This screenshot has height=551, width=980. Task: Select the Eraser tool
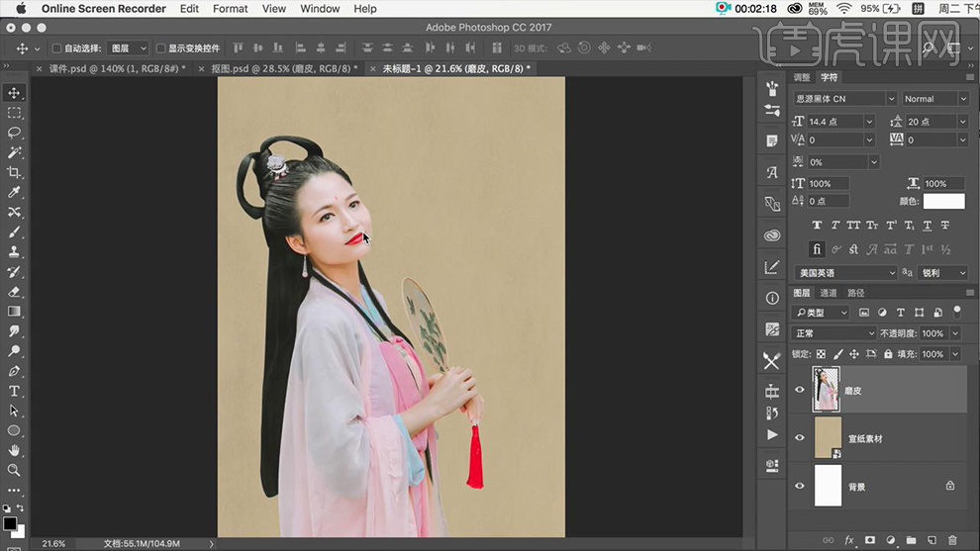click(14, 292)
